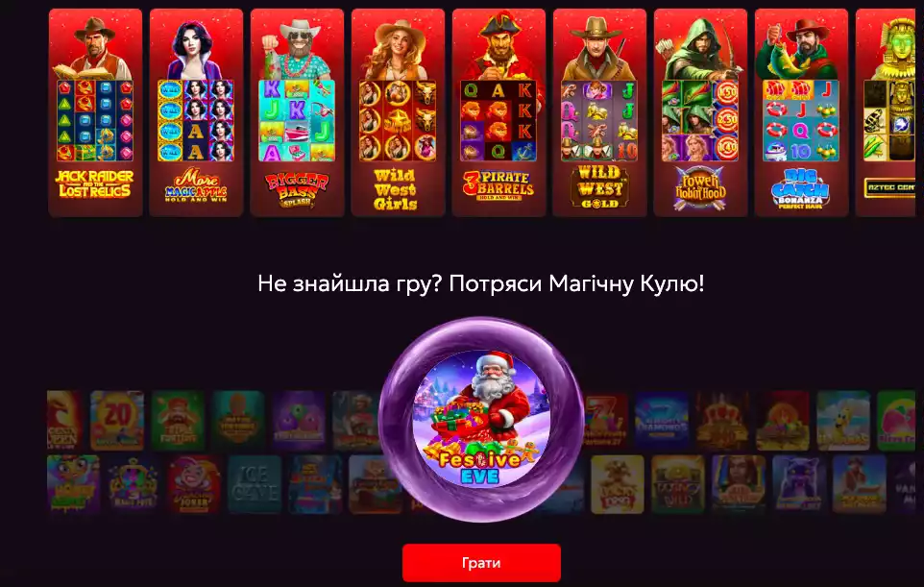Open Big Catch Bonanza Perfect Haul

coord(801,112)
